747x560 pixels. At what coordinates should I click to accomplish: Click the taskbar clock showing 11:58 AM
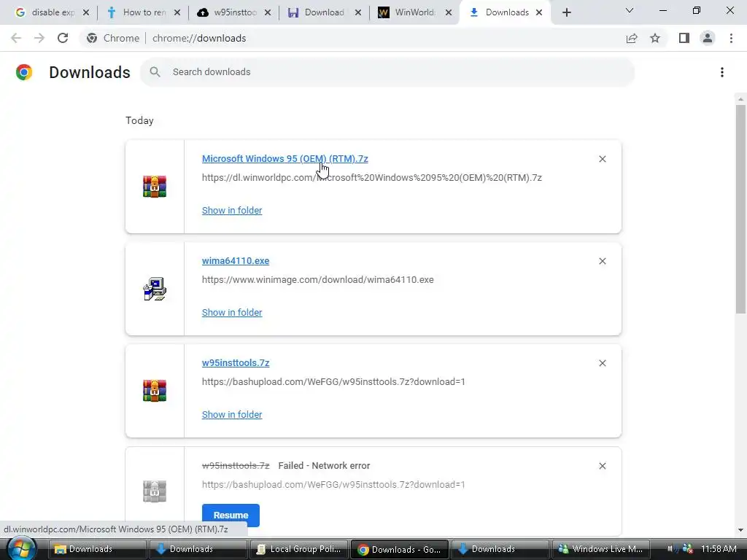[x=719, y=549]
